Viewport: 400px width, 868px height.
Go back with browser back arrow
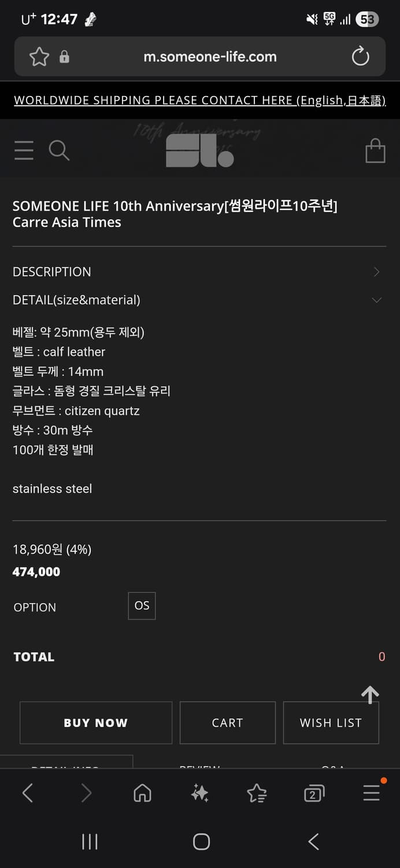pyautogui.click(x=27, y=793)
